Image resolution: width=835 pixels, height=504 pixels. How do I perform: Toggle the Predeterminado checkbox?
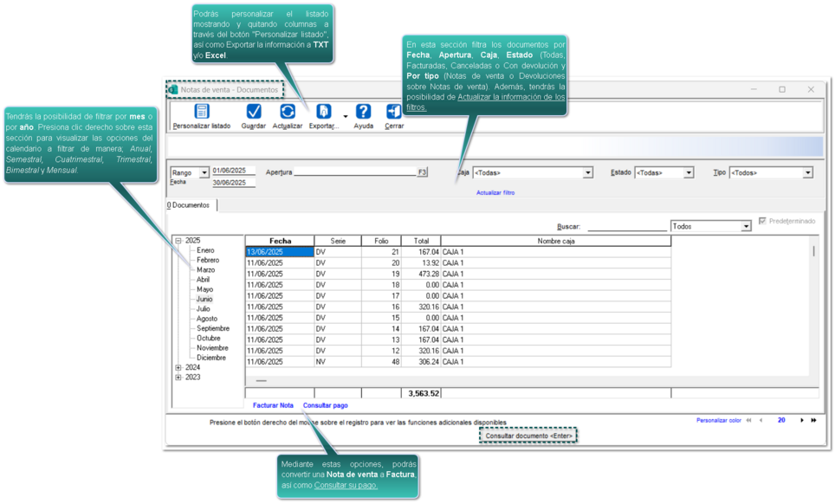tap(762, 222)
